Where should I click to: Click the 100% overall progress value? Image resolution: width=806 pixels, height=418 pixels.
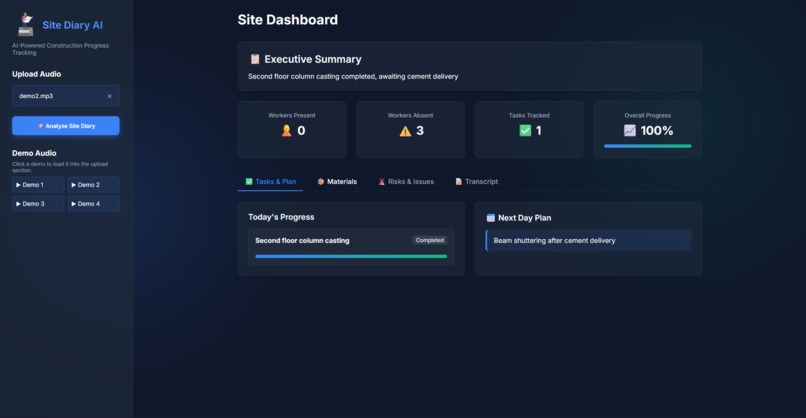(657, 131)
